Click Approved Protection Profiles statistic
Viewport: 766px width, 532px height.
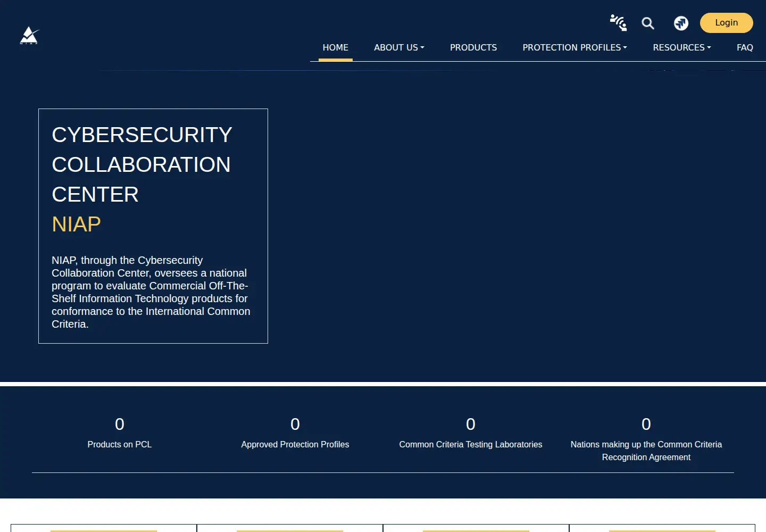tap(295, 433)
